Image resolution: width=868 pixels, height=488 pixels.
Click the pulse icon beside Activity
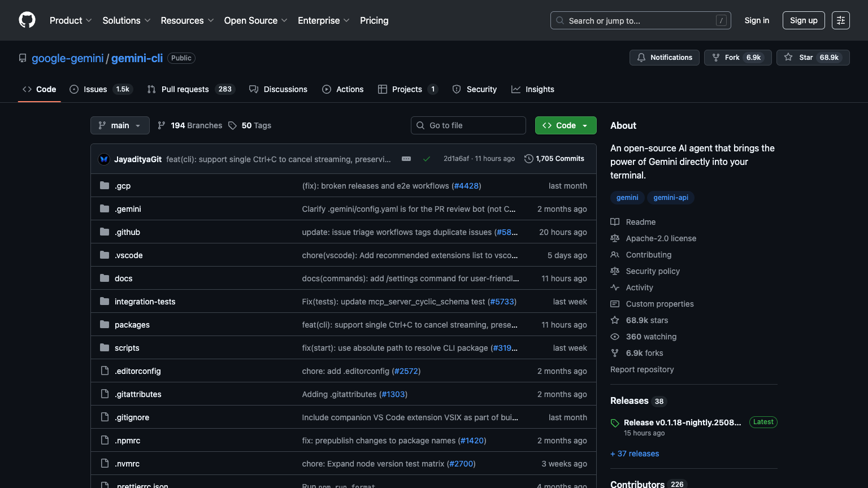[x=614, y=287]
